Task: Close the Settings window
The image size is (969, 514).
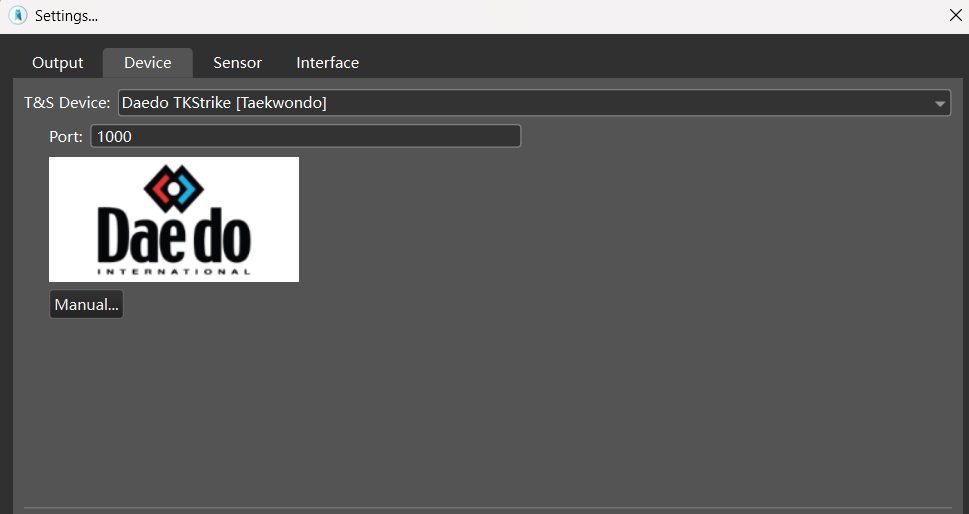Action: click(x=954, y=16)
